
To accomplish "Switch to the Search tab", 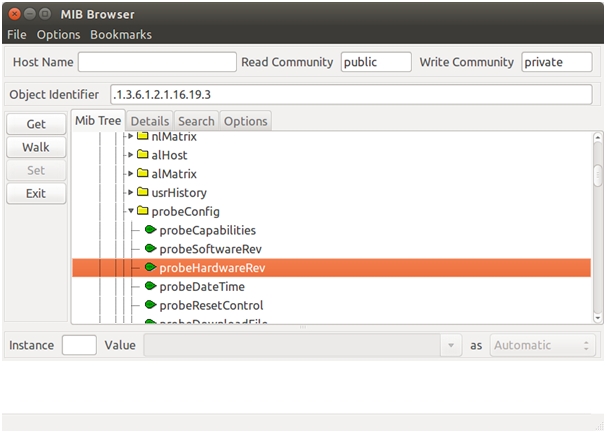I will pyautogui.click(x=196, y=121).
